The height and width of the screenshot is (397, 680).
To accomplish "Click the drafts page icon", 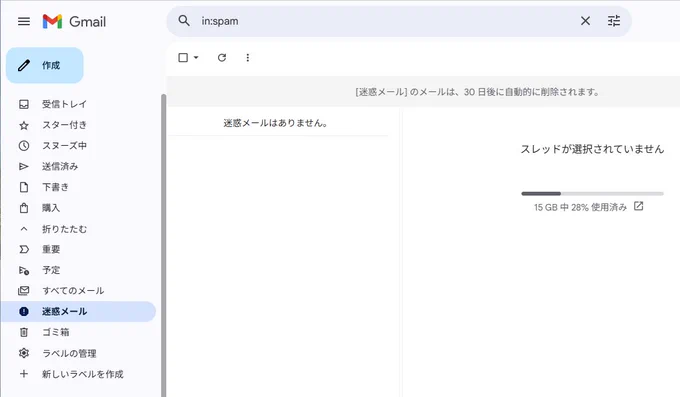I will coord(24,187).
